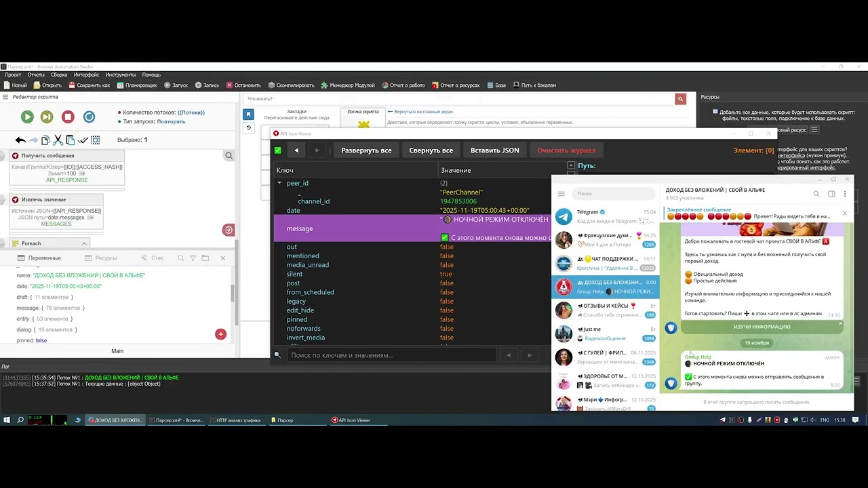Click Повторять launch type link
This screenshot has height=488, width=868.
171,122
